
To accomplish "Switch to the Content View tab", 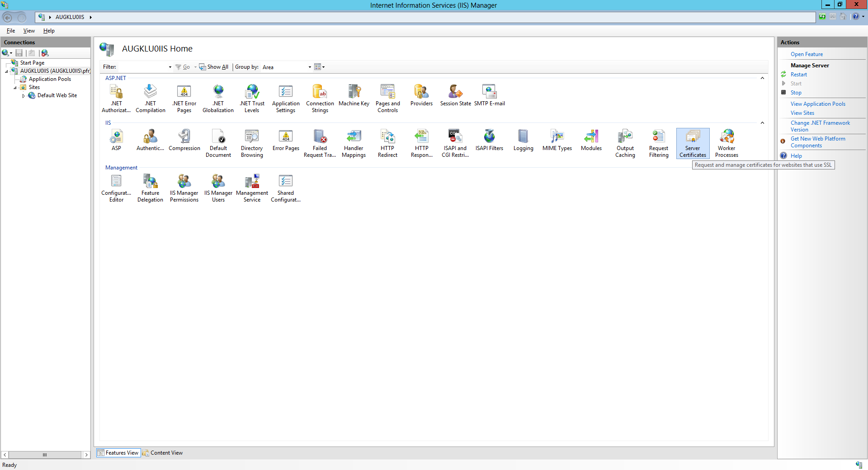I will [x=163, y=453].
